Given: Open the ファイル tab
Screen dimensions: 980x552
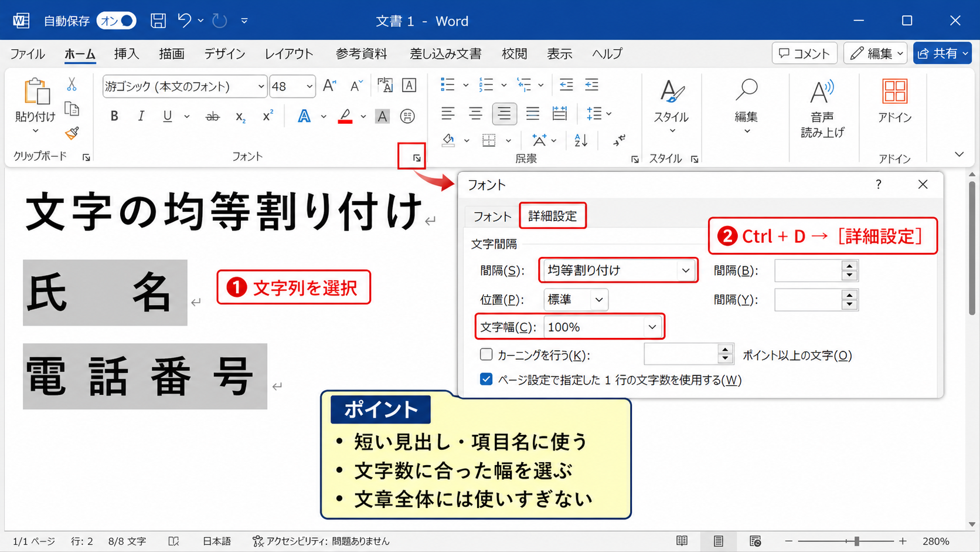Looking at the screenshot, I should (28, 54).
